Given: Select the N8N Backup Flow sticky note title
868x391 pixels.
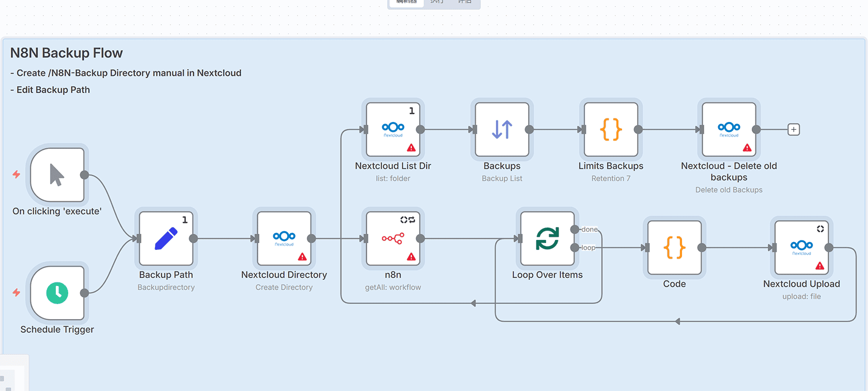Looking at the screenshot, I should tap(67, 53).
